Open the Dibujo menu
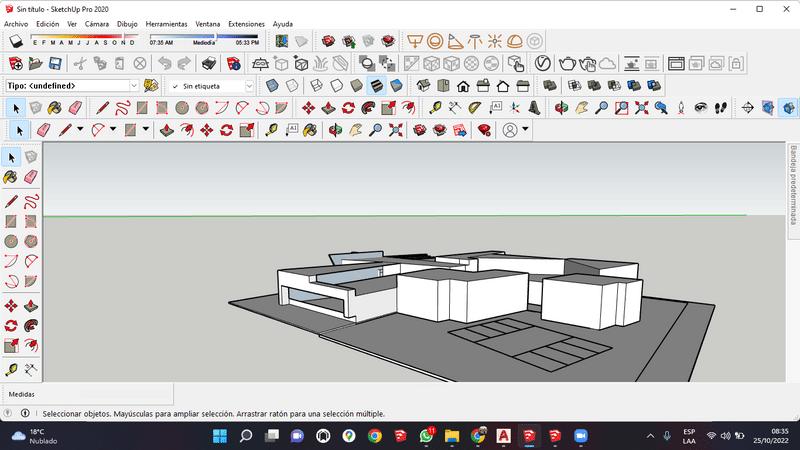 coord(127,24)
